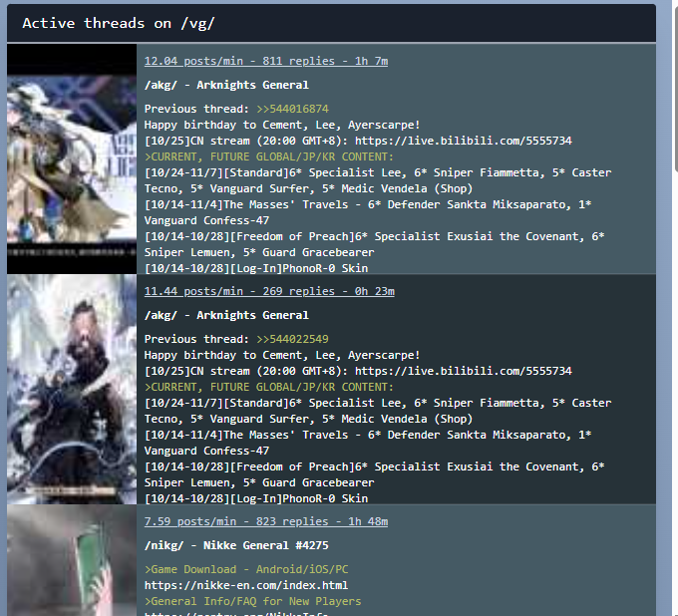Screen dimensions: 678x616
Task: Open thumbnail of first Arknights General thread
Action: 72,158
